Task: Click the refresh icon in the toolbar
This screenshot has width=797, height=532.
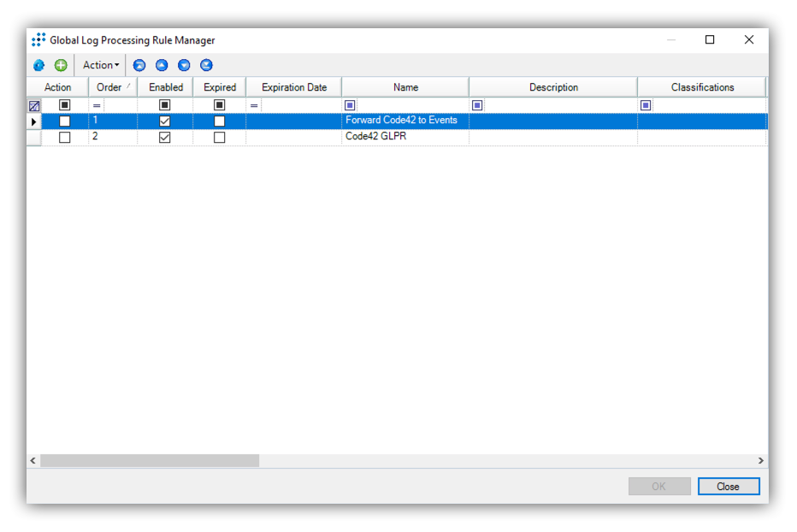Action: click(38, 65)
